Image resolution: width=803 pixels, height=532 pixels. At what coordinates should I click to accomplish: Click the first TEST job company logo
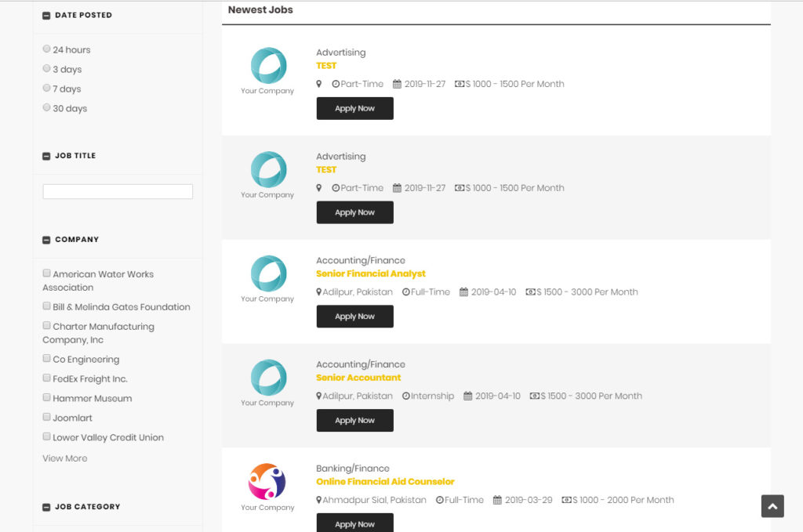coord(268,66)
